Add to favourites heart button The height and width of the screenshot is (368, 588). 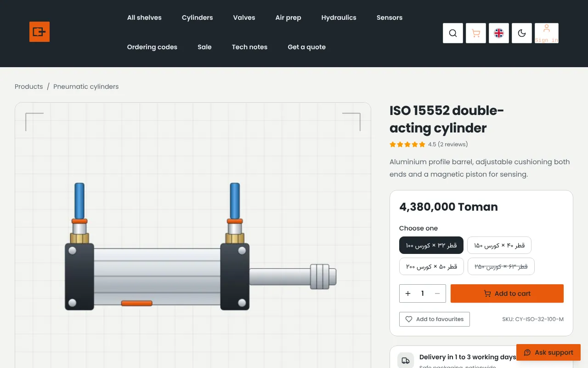435,319
